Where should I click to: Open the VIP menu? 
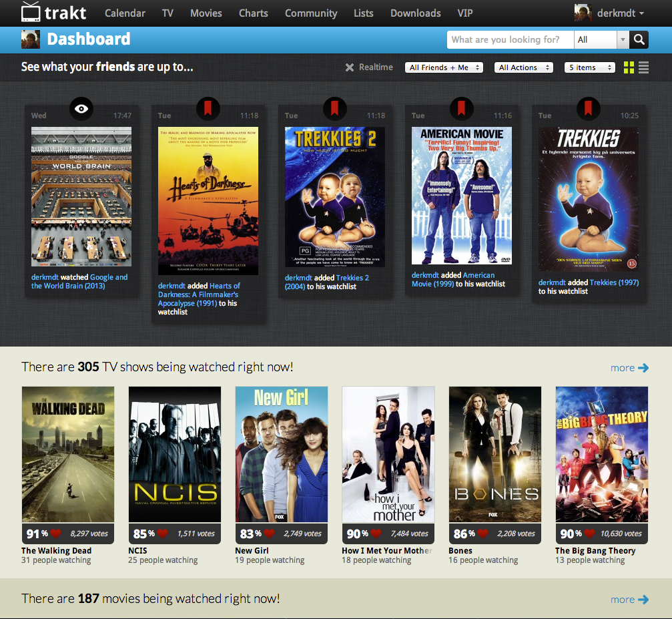pyautogui.click(x=465, y=13)
